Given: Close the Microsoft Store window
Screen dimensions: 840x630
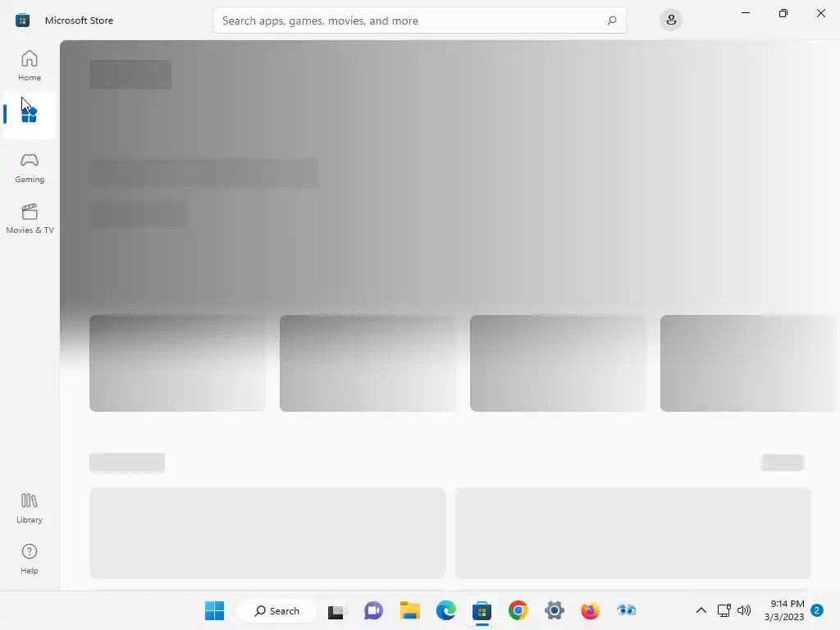Looking at the screenshot, I should click(x=820, y=13).
